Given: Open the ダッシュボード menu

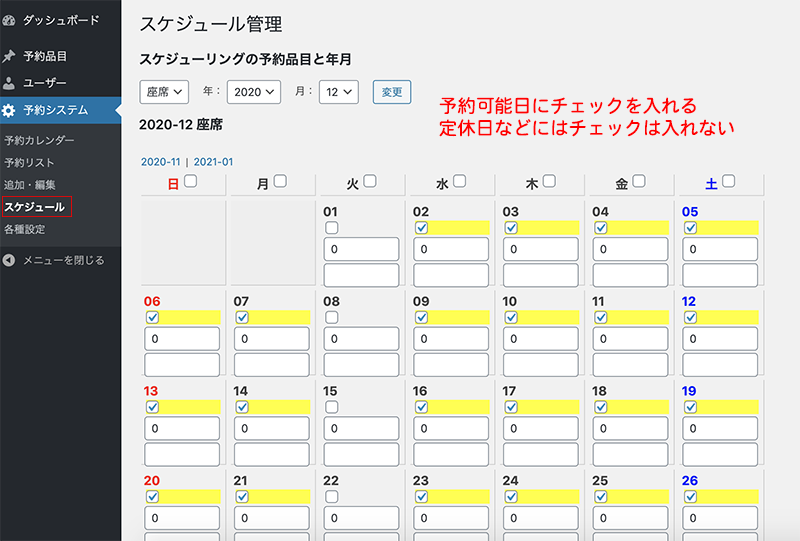Looking at the screenshot, I should [60, 20].
